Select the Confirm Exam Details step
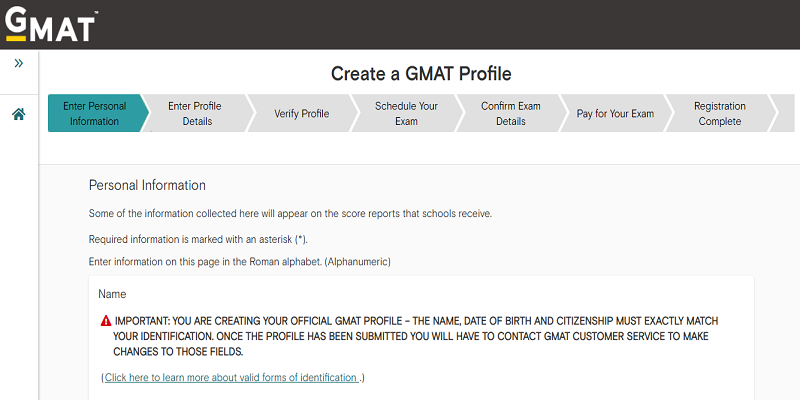Viewport: 800px width, 400px height. click(x=510, y=113)
